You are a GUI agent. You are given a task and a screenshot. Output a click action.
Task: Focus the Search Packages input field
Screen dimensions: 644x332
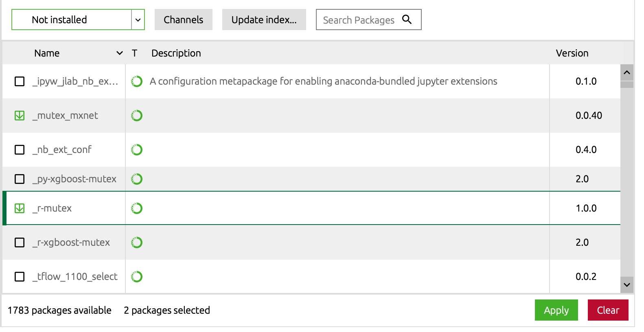click(x=358, y=20)
